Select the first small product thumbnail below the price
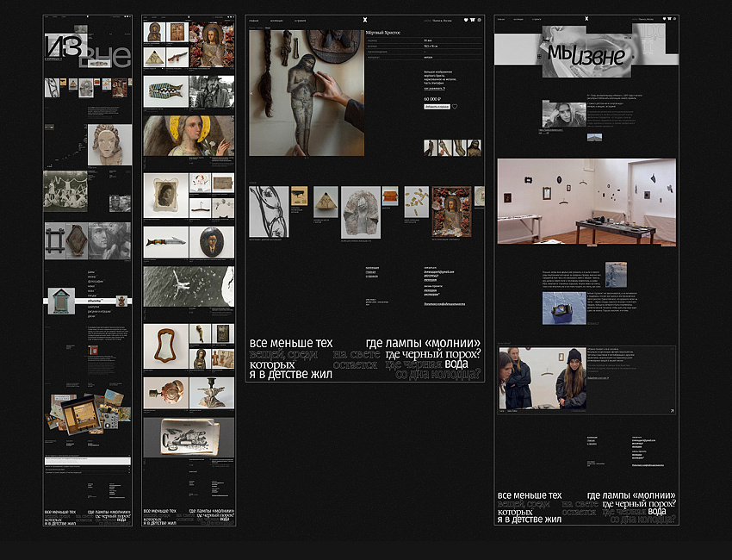Screen dimensions: 732x560 [x=431, y=147]
